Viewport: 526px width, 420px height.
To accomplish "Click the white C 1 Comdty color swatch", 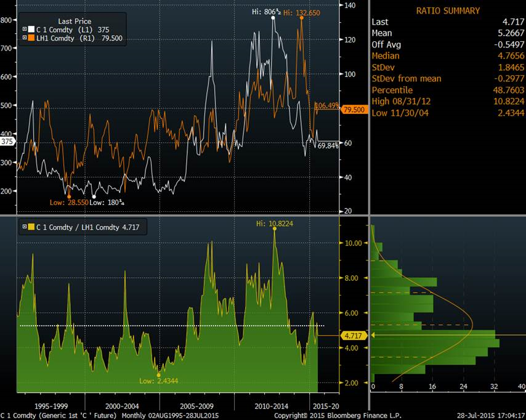I will coord(31,30).
